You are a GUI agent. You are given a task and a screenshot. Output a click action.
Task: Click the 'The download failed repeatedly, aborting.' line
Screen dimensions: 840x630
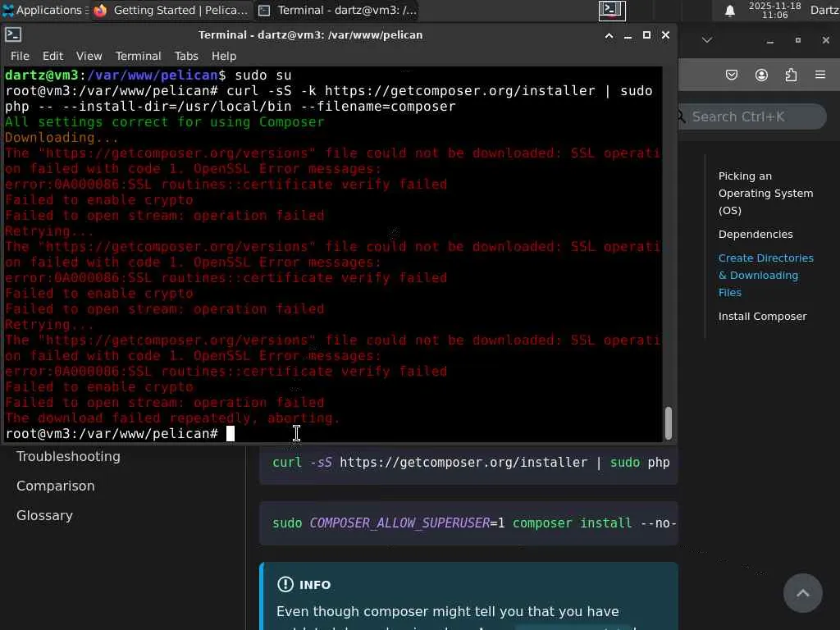click(x=172, y=418)
